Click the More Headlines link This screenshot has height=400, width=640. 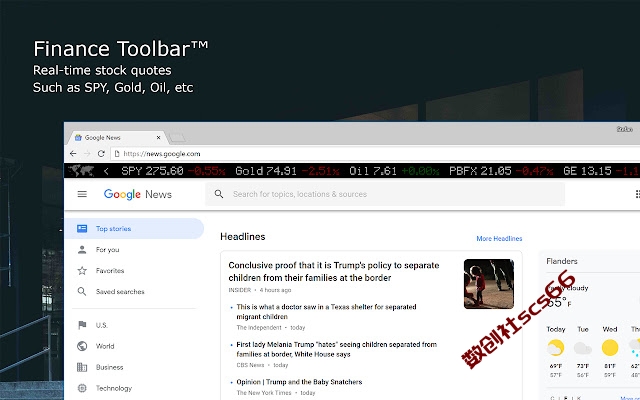click(499, 238)
